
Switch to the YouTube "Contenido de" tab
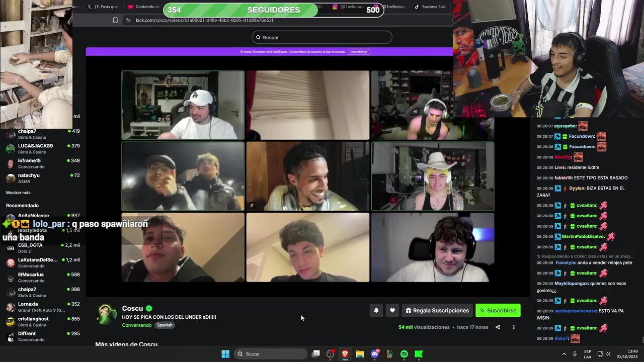click(x=143, y=7)
